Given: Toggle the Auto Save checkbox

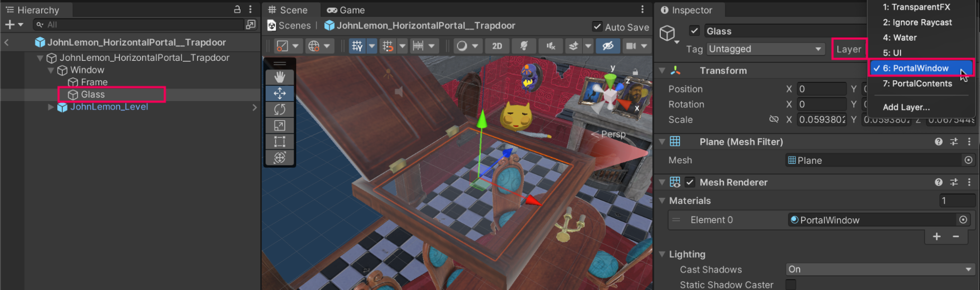Looking at the screenshot, I should tap(597, 26).
